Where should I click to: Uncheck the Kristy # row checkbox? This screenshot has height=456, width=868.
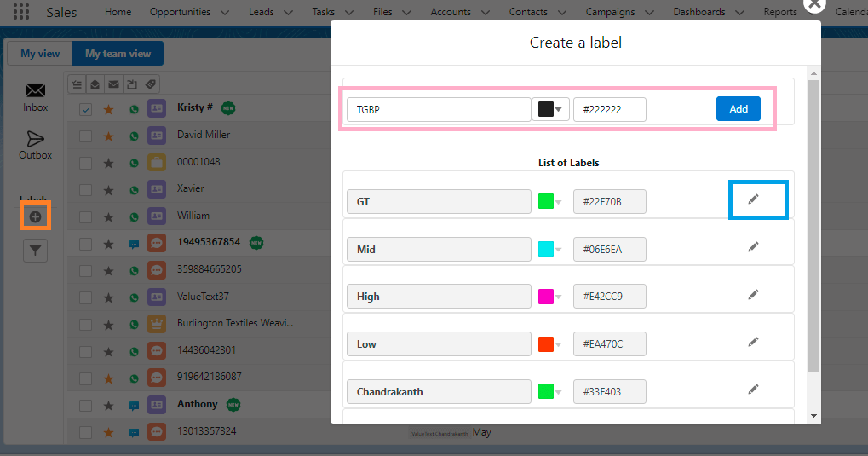point(85,109)
